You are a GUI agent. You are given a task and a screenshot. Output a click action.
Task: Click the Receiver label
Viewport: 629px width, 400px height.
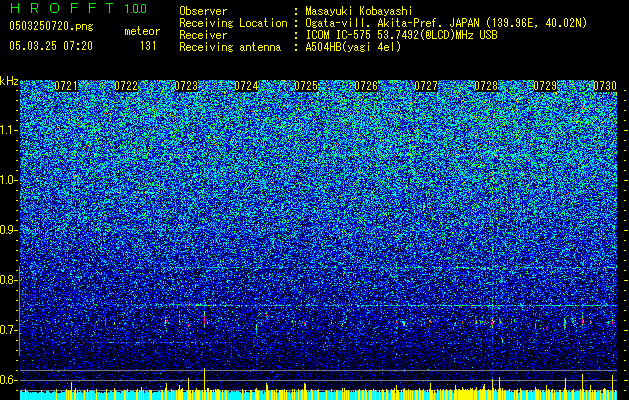(203, 35)
